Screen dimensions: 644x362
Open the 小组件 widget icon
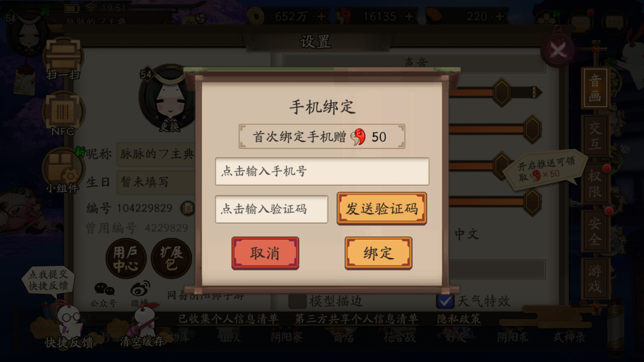coord(63,168)
